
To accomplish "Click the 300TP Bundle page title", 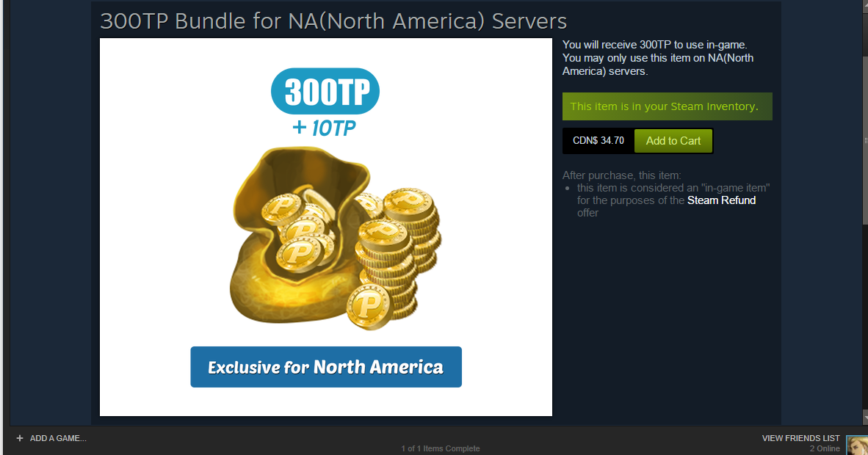I will pyautogui.click(x=333, y=21).
